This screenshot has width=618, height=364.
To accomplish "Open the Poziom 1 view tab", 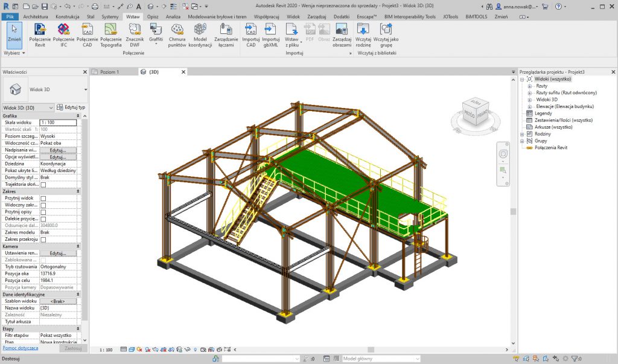I will click(x=109, y=72).
